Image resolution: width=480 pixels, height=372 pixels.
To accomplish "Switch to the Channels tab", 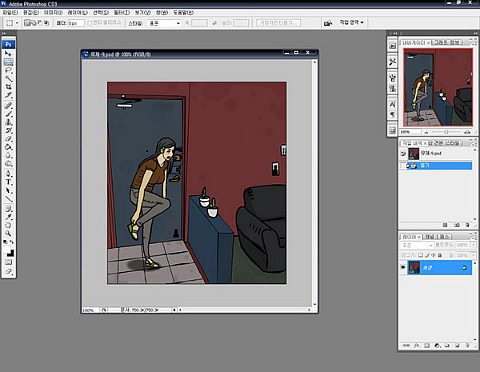I will (429, 236).
